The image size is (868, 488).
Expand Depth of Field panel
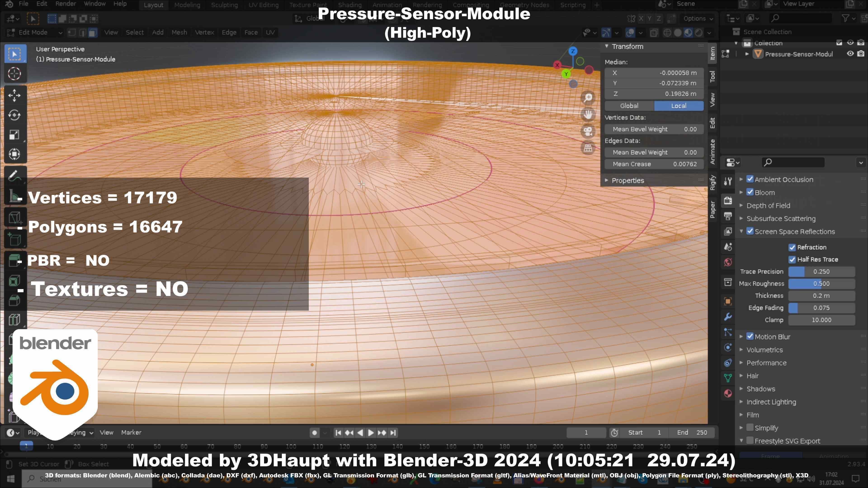pos(768,205)
